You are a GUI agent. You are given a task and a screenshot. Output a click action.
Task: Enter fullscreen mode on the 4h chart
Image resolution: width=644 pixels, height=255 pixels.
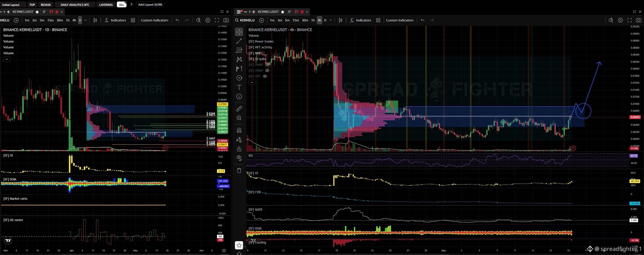630,20
